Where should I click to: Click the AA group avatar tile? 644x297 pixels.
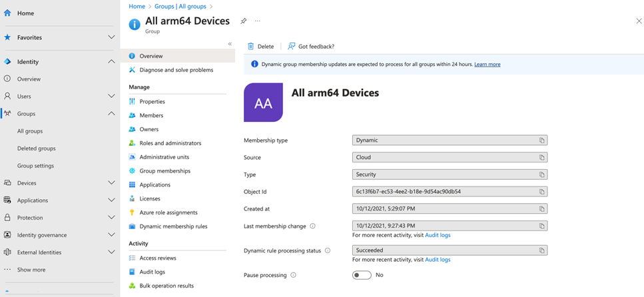pyautogui.click(x=263, y=103)
